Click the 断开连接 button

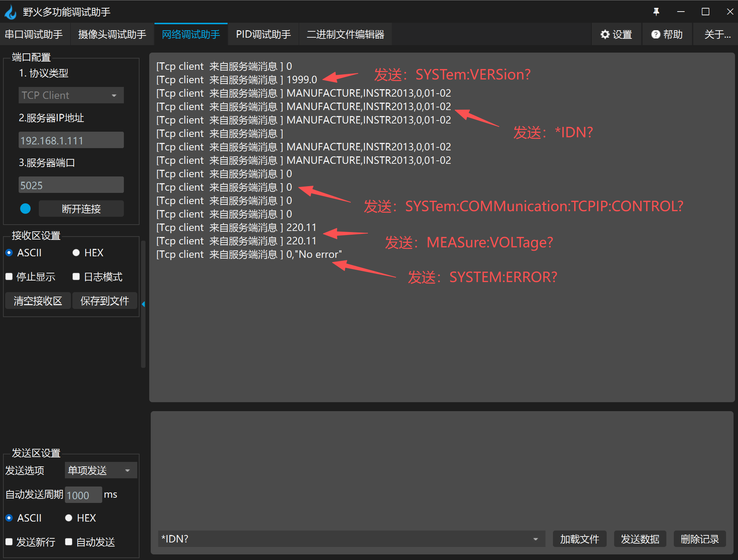[81, 209]
